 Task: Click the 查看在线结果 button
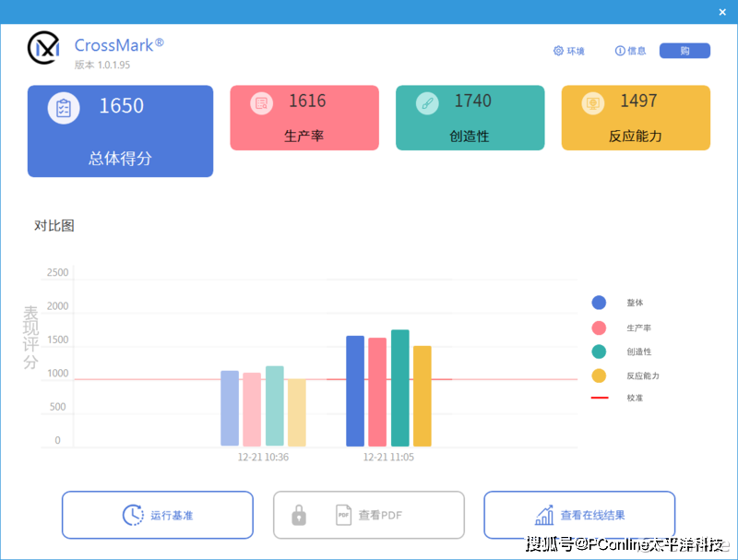tap(580, 516)
